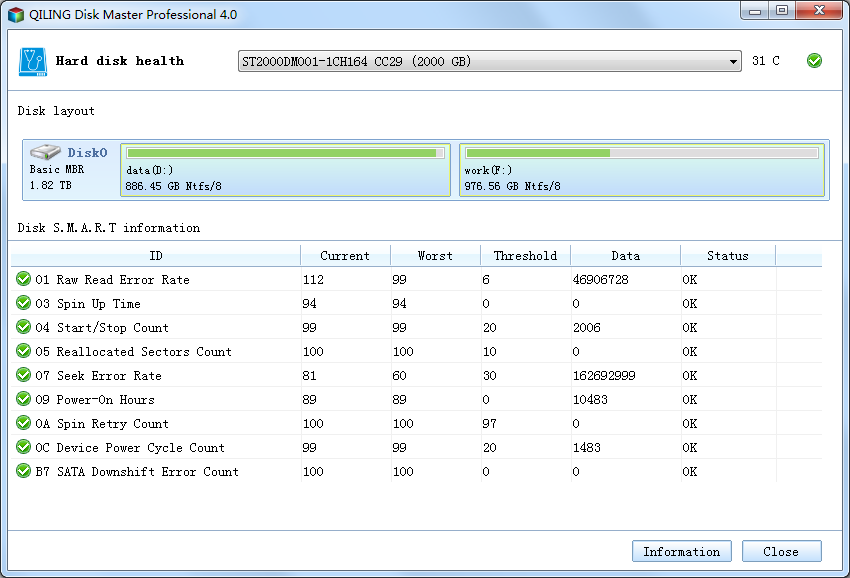Select the Spin Up Time row label
Screen dimensions: 850x578
tap(88, 304)
